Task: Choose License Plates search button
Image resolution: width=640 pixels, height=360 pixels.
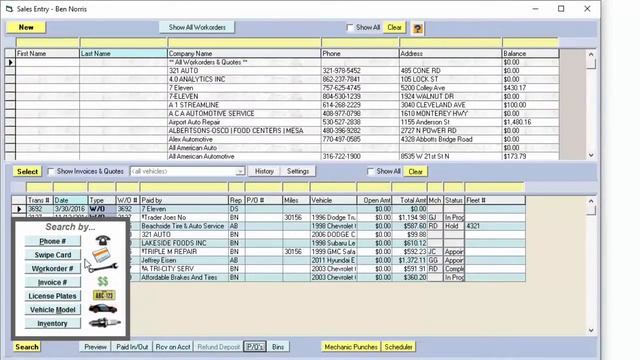Action: 53,296
